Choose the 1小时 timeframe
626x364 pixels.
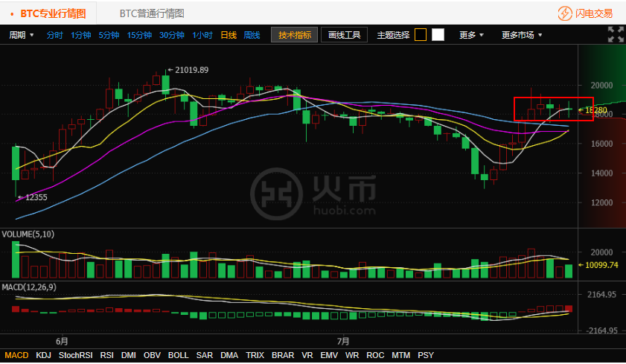202,35
